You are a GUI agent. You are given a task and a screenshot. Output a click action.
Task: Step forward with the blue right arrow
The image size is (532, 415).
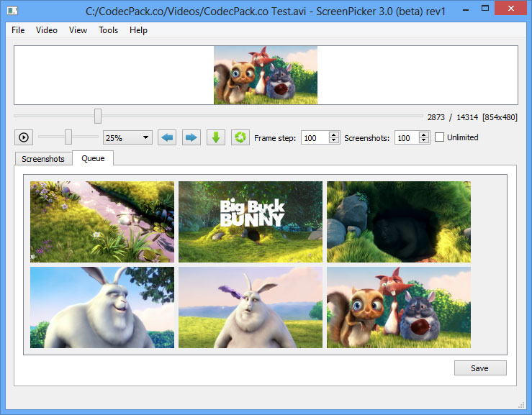pos(191,137)
